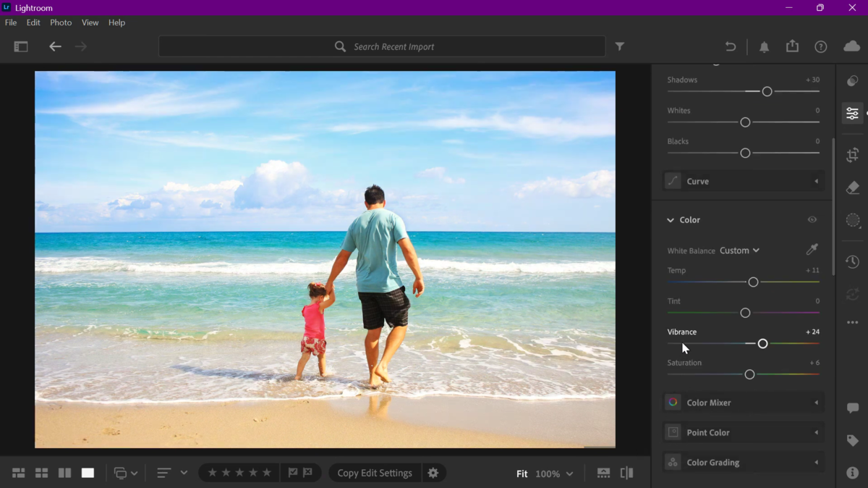The image size is (868, 488).
Task: Click the Blacks slider handle
Action: (x=745, y=153)
